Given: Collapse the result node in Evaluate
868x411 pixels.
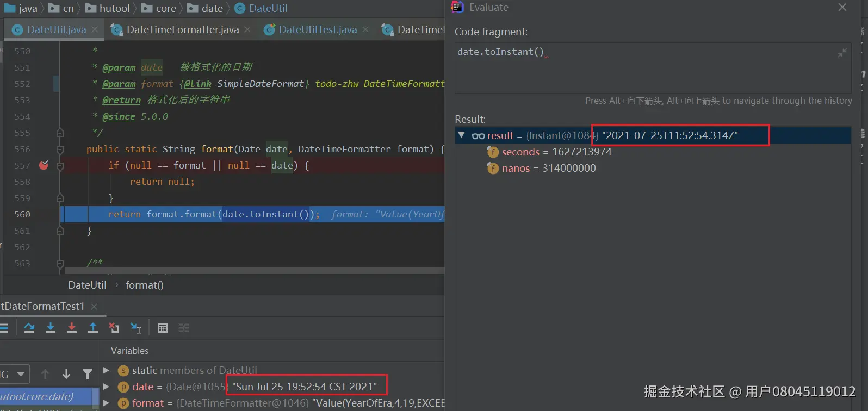Looking at the screenshot, I should (462, 135).
